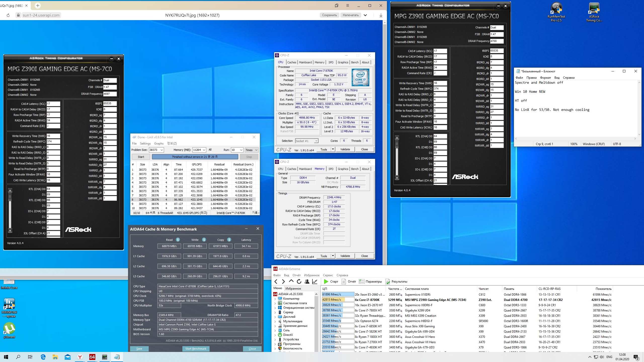Click Start Benchmark button
Viewport: 644px width, 362px height.
(196, 349)
